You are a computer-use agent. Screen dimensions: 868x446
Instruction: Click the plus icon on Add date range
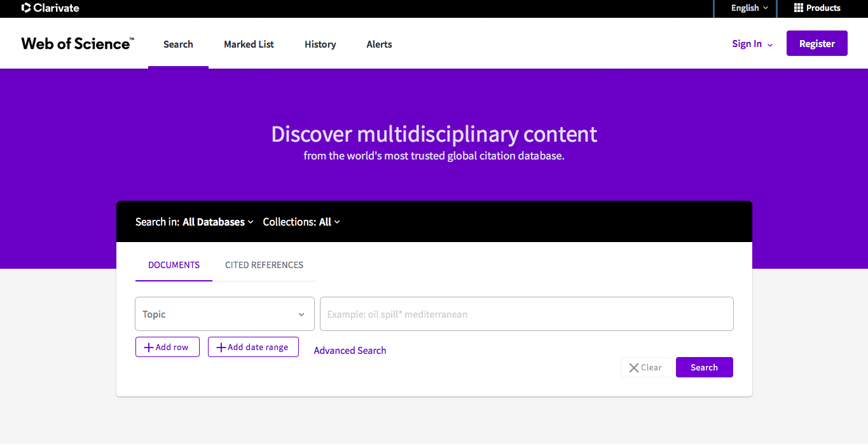tap(221, 348)
